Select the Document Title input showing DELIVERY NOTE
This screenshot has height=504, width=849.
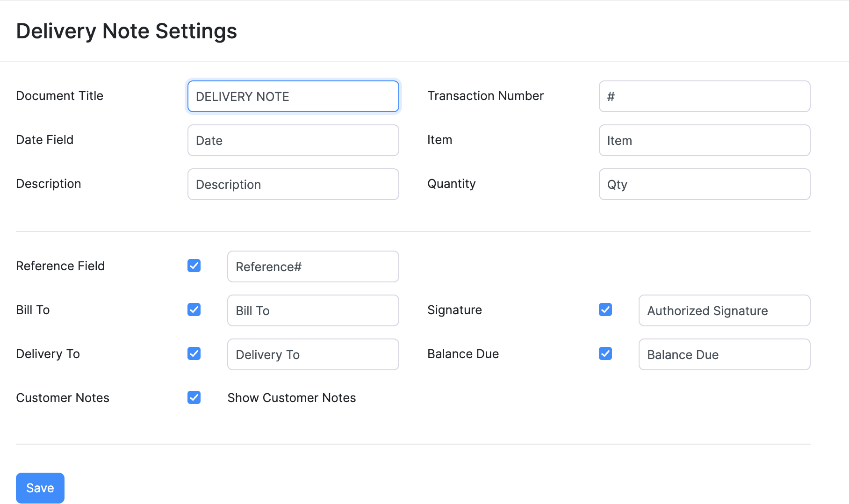click(x=293, y=96)
